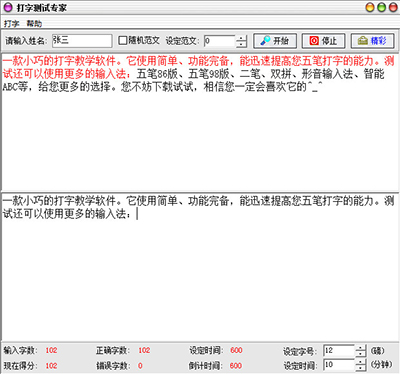Click the 精彩 button

(372, 41)
